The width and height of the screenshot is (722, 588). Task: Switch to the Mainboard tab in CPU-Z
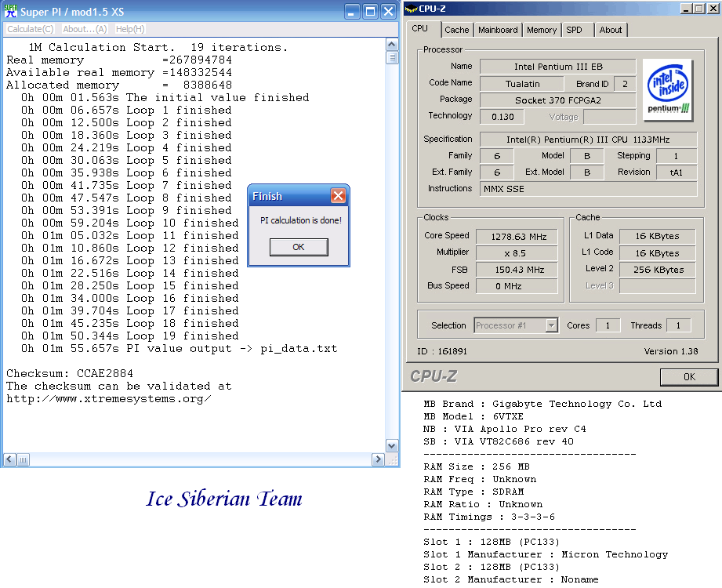[x=498, y=30]
